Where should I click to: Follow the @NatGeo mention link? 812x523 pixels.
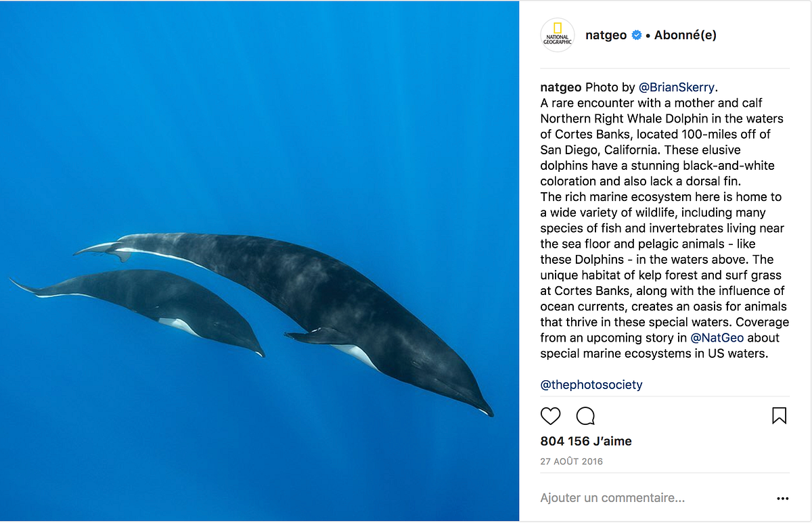(x=717, y=338)
